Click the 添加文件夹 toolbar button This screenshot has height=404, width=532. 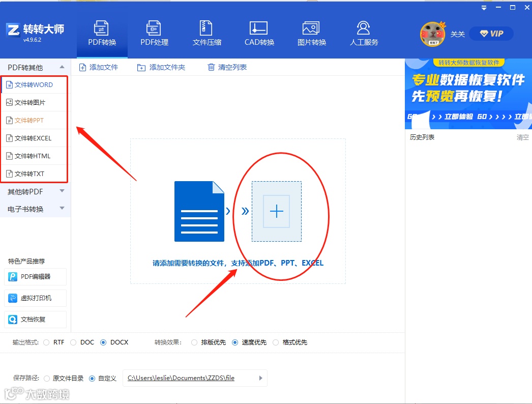(161, 67)
